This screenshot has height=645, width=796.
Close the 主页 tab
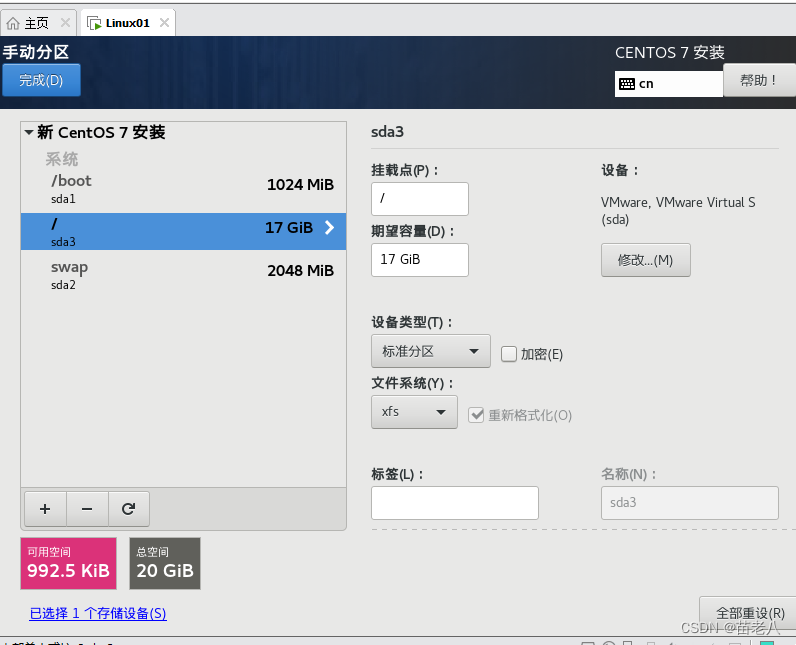click(65, 23)
